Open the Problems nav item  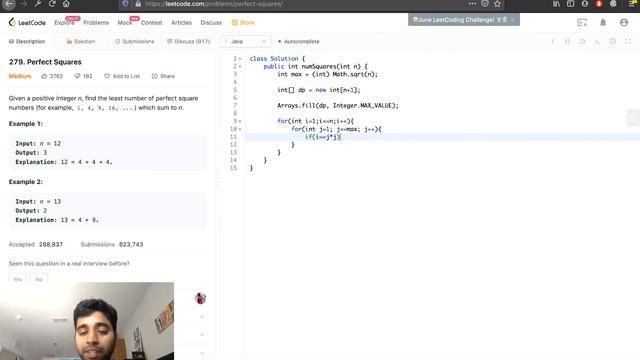point(96,23)
